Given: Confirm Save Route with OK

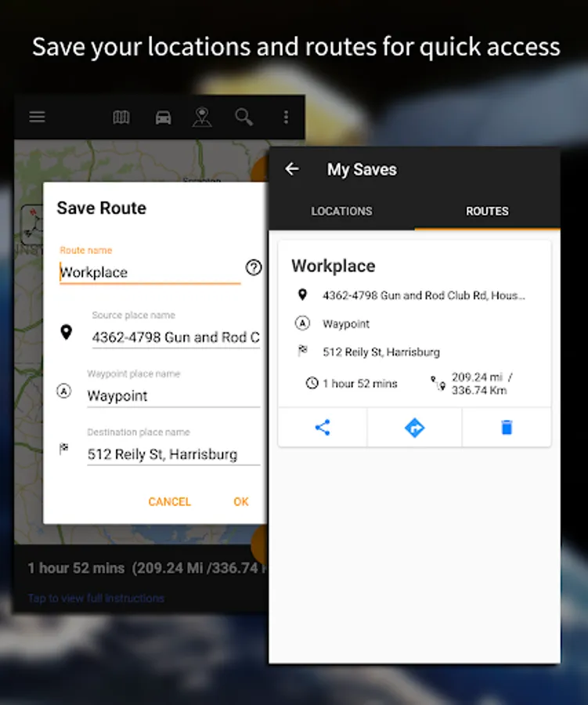Looking at the screenshot, I should tap(241, 501).
